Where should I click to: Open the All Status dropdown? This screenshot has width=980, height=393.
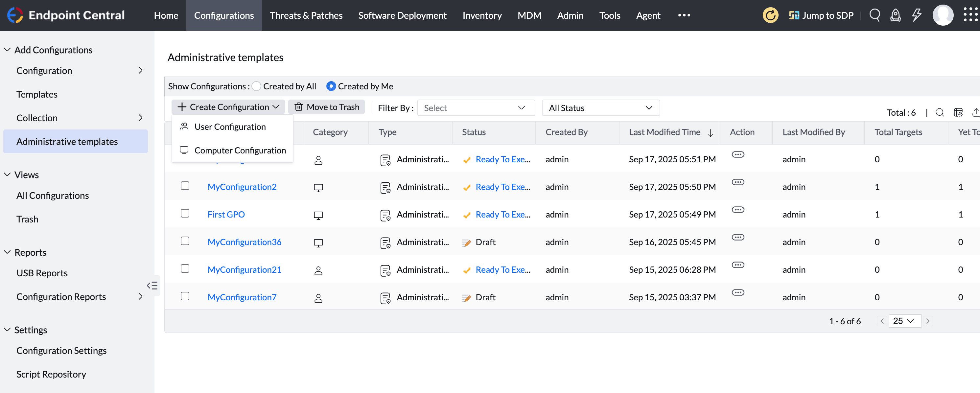point(600,108)
